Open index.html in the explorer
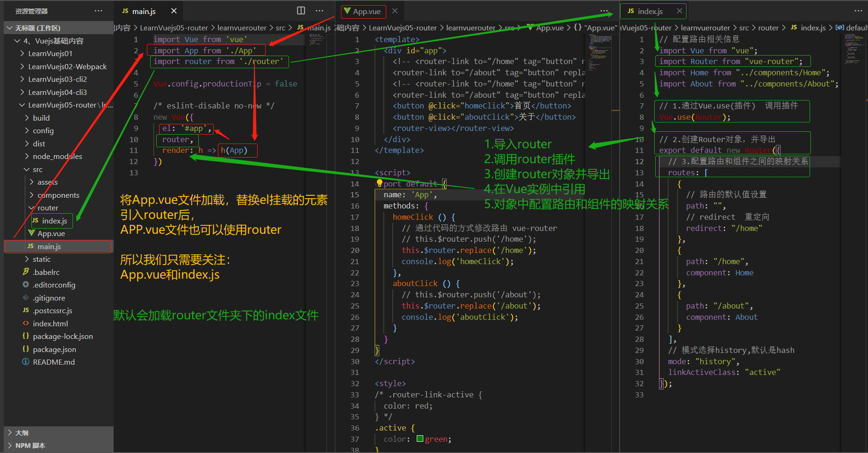This screenshot has height=453, width=868. click(58, 324)
